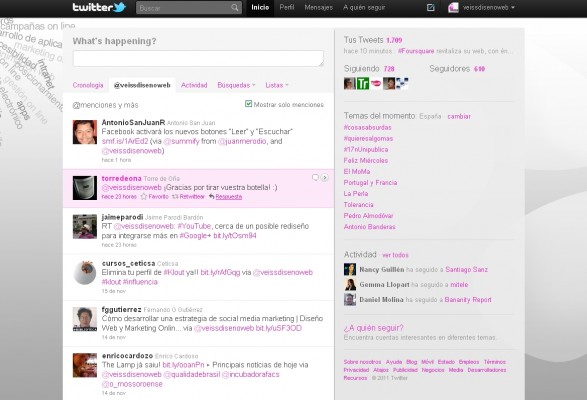
Task: Click the search magnifier icon
Action: (x=235, y=7)
